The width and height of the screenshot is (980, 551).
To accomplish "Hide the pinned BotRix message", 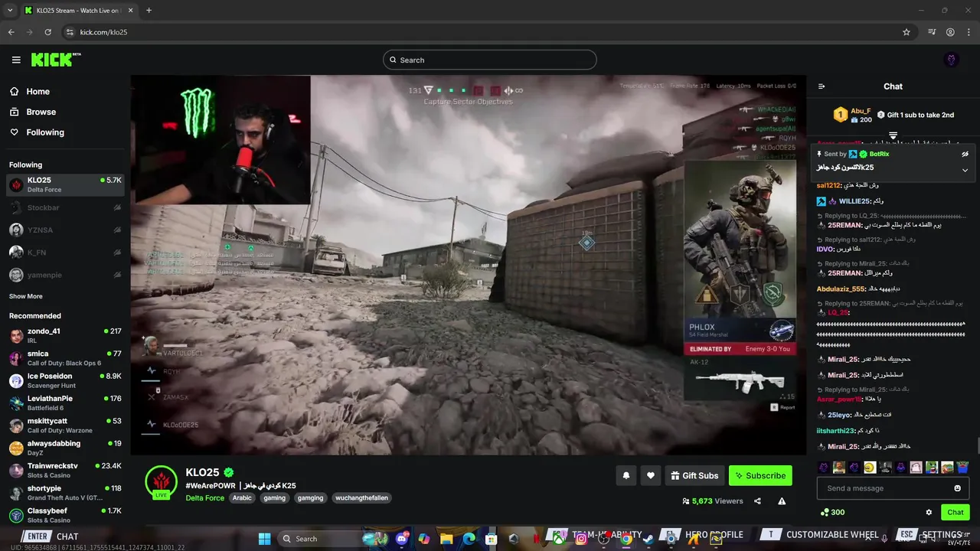I will pyautogui.click(x=965, y=154).
